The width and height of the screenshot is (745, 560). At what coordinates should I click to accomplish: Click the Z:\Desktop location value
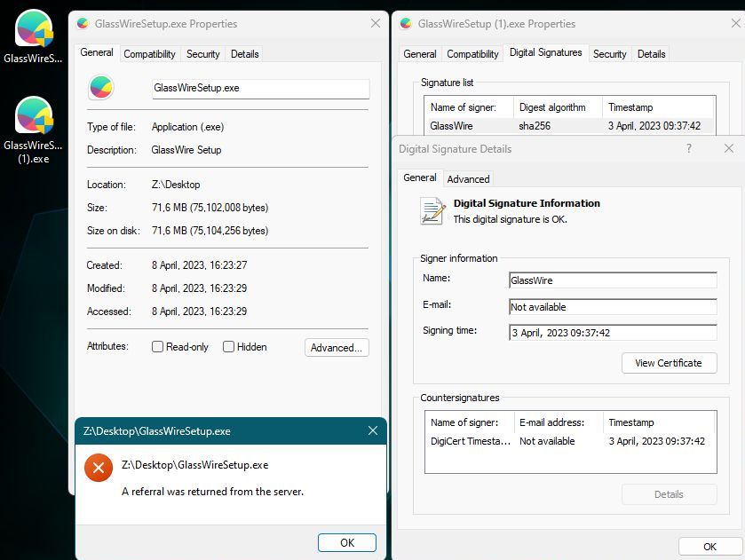click(x=176, y=185)
